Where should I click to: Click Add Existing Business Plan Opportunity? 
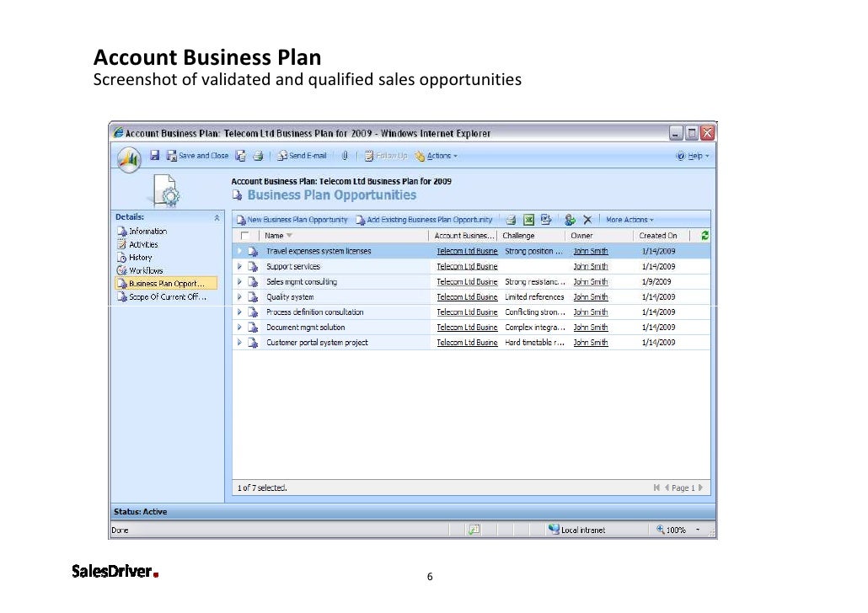pos(424,220)
